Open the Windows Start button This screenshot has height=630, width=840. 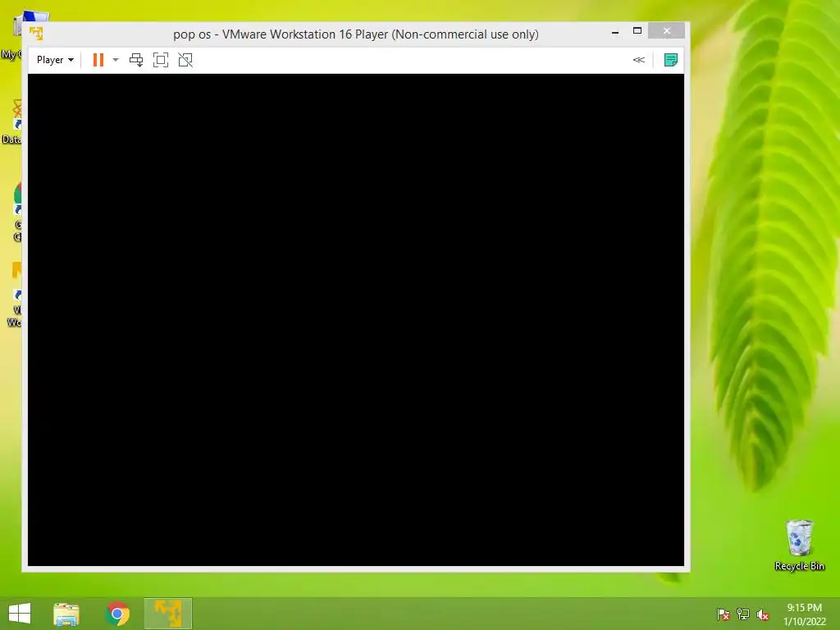(x=20, y=614)
